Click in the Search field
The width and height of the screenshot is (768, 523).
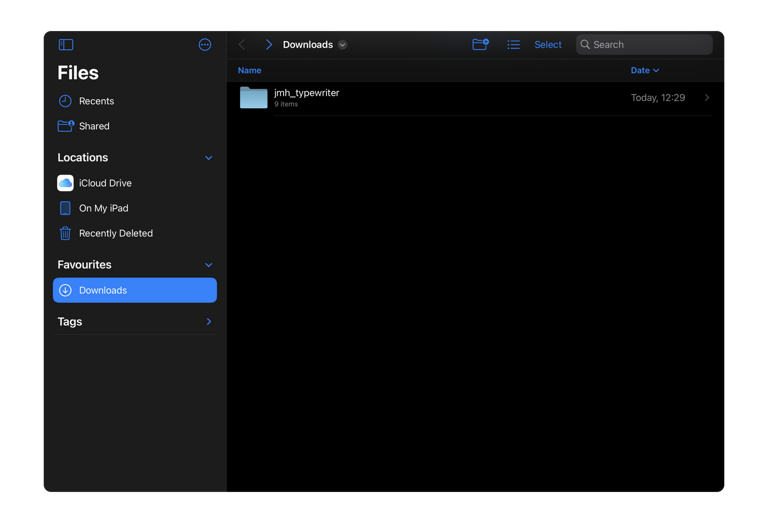pyautogui.click(x=644, y=45)
